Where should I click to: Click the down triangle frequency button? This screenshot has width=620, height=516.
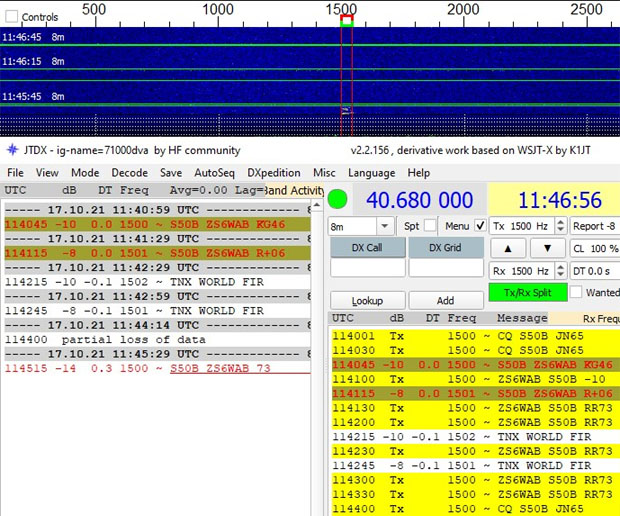(x=547, y=248)
